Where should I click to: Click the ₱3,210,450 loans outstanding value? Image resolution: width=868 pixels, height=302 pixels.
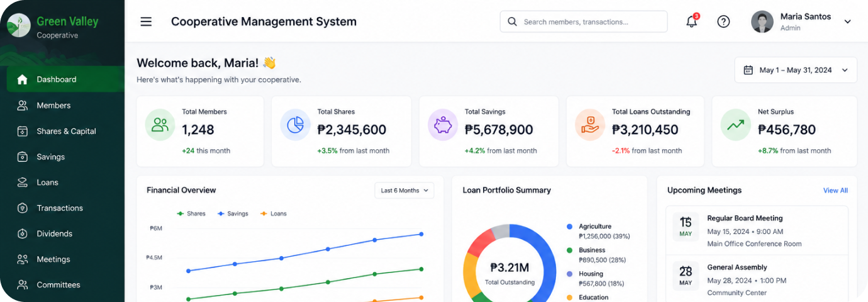click(645, 130)
